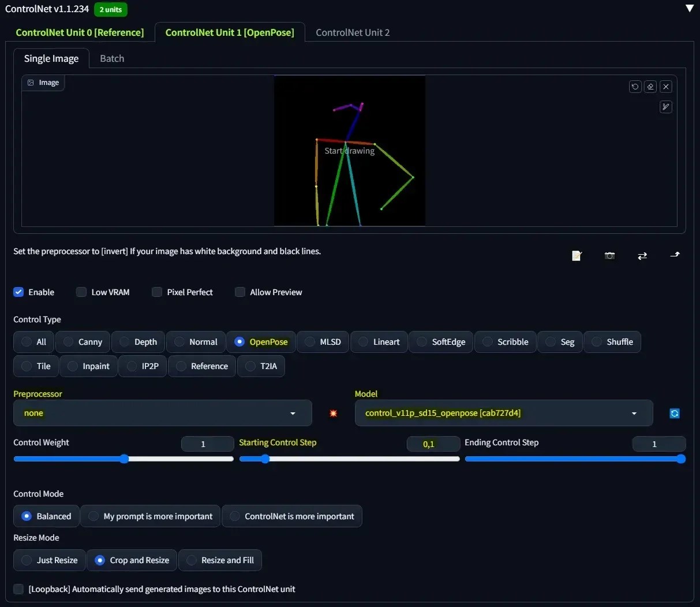700x607 pixels.
Task: Select the Scribble control type
Action: [x=506, y=342]
